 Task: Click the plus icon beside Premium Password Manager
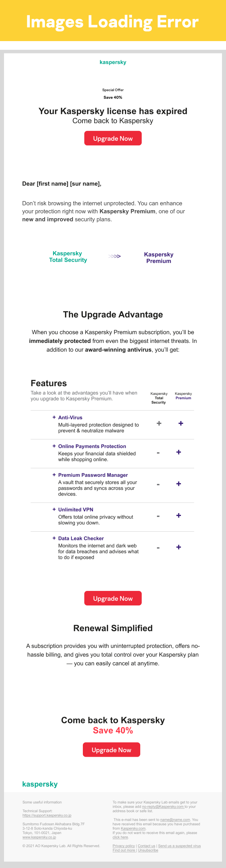pyautogui.click(x=54, y=475)
